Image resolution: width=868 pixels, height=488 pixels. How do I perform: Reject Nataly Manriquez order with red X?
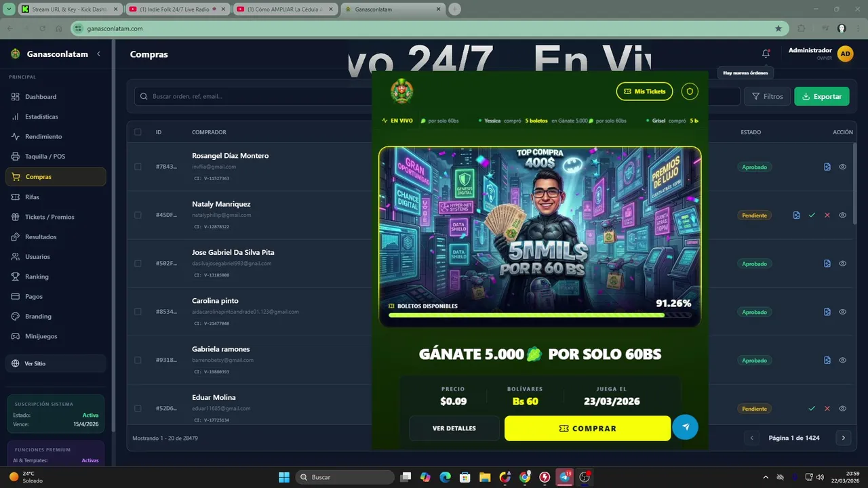coord(827,215)
